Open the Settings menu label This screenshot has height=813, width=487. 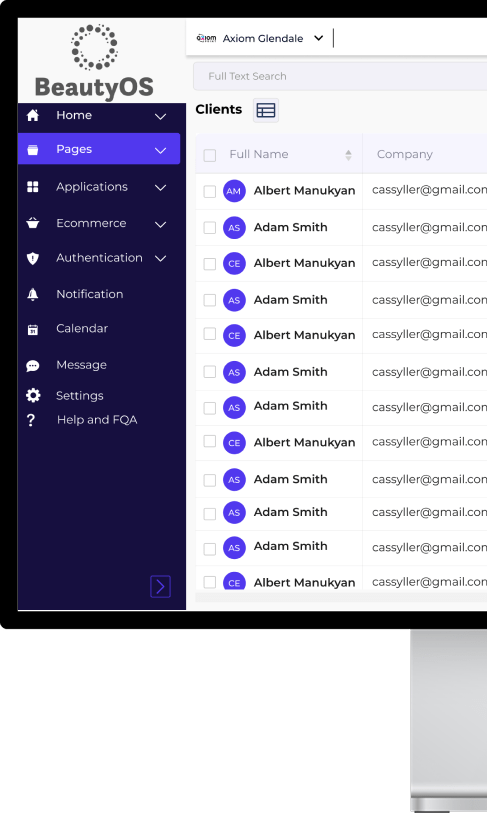(80, 396)
